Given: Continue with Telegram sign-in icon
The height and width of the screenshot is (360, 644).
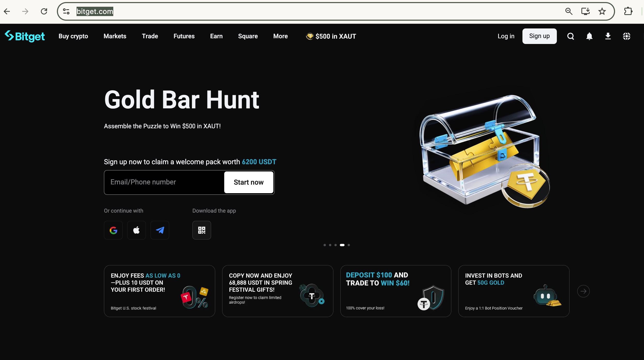Looking at the screenshot, I should (x=160, y=230).
